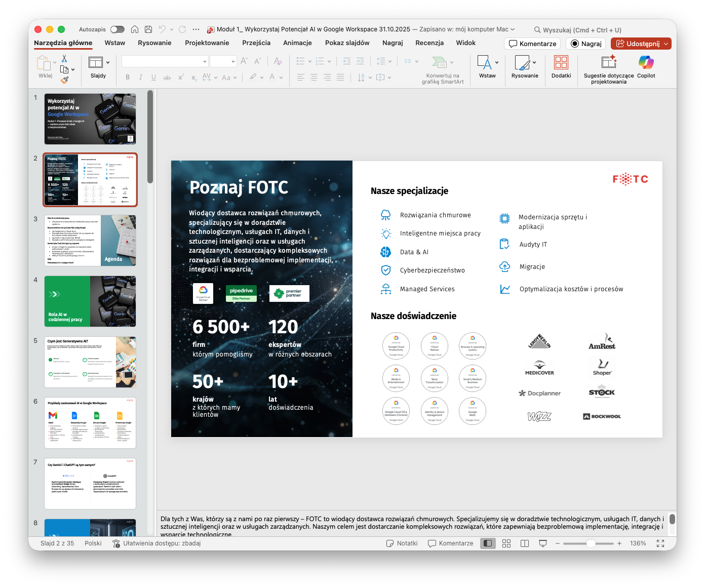Click the Redo arrow icon
The image size is (705, 588).
click(x=182, y=29)
